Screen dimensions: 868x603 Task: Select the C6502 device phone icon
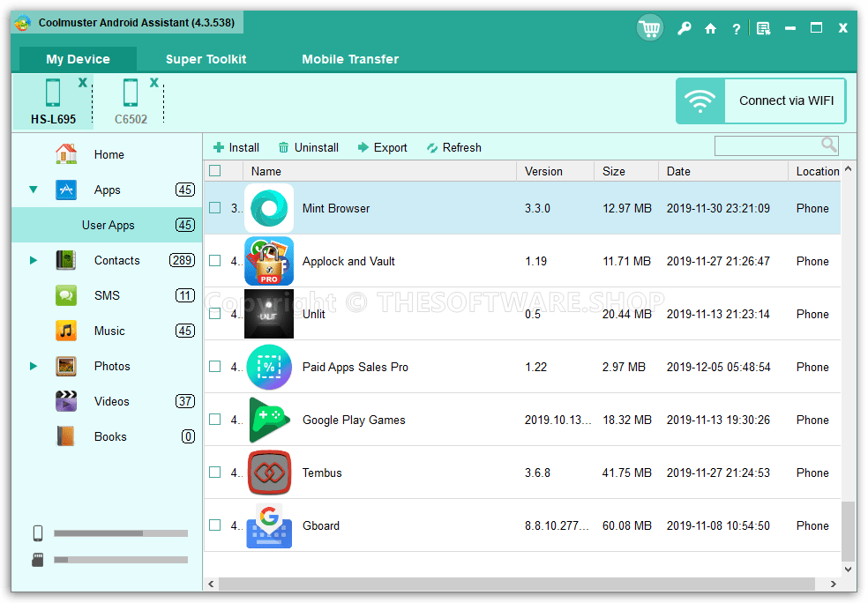pyautogui.click(x=131, y=93)
